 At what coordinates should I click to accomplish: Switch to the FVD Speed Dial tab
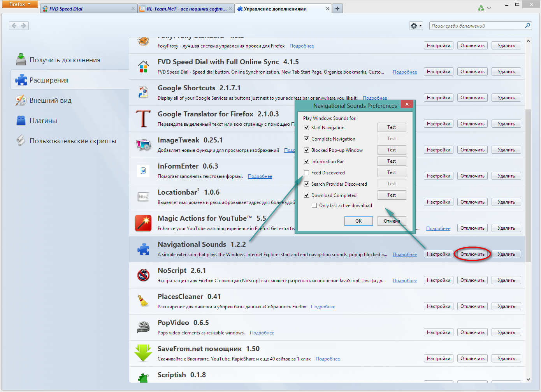tap(89, 9)
